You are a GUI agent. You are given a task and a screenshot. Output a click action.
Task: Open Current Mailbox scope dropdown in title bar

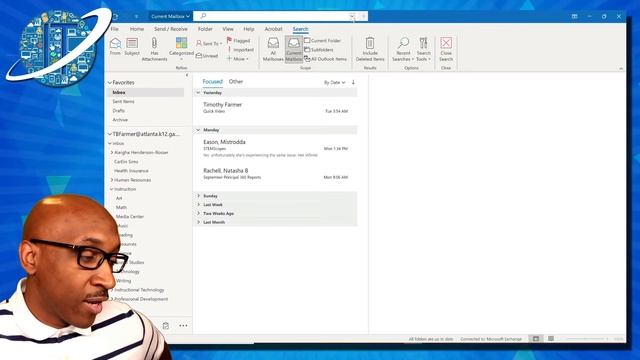coord(170,16)
